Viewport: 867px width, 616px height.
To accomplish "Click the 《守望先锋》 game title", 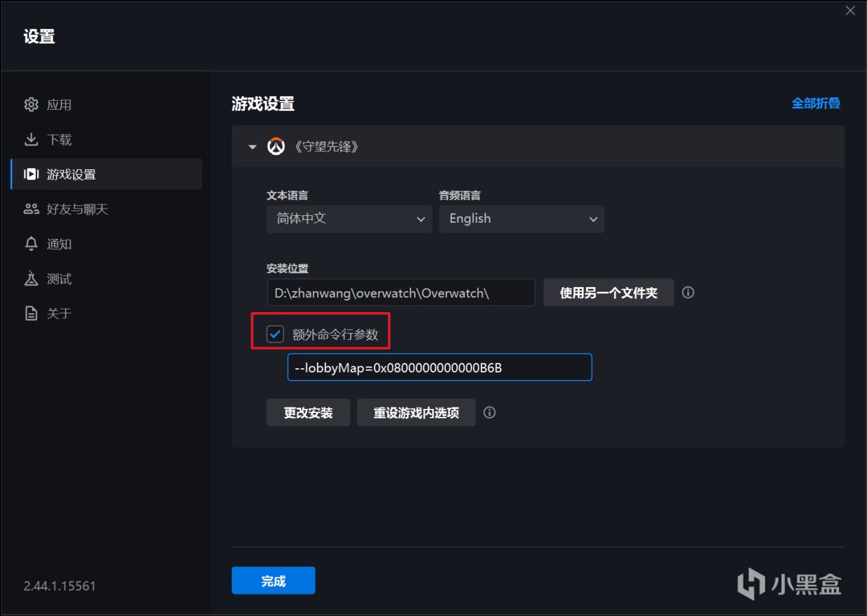I will pos(325,146).
